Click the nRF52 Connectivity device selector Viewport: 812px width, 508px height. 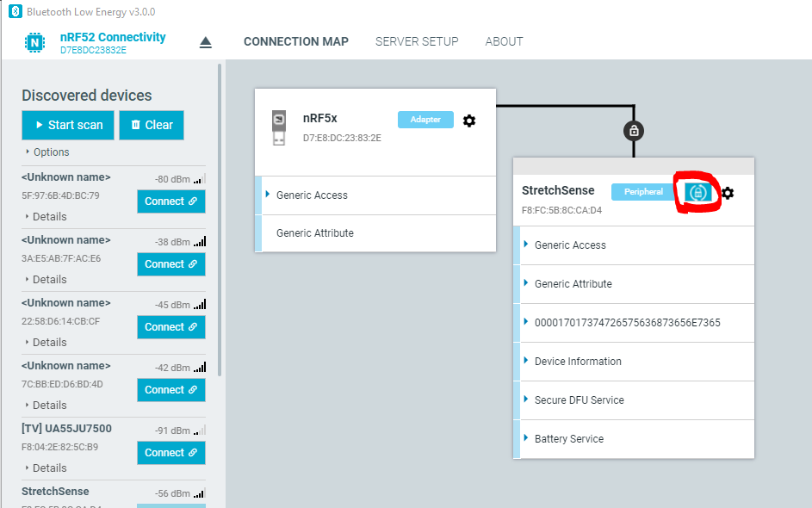pos(113,42)
